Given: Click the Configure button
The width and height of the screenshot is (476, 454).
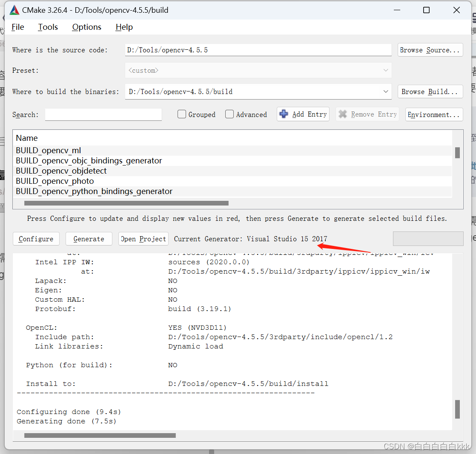Looking at the screenshot, I should 36,239.
